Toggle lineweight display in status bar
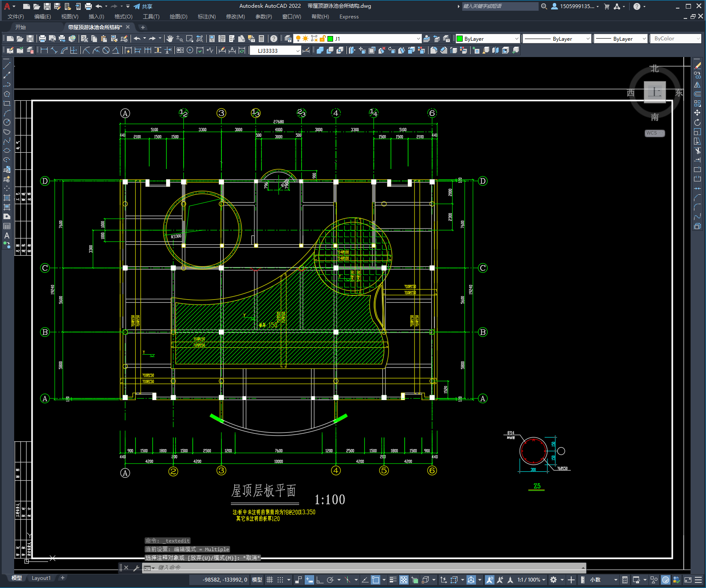Image resolution: width=706 pixels, height=588 pixels. 393,580
